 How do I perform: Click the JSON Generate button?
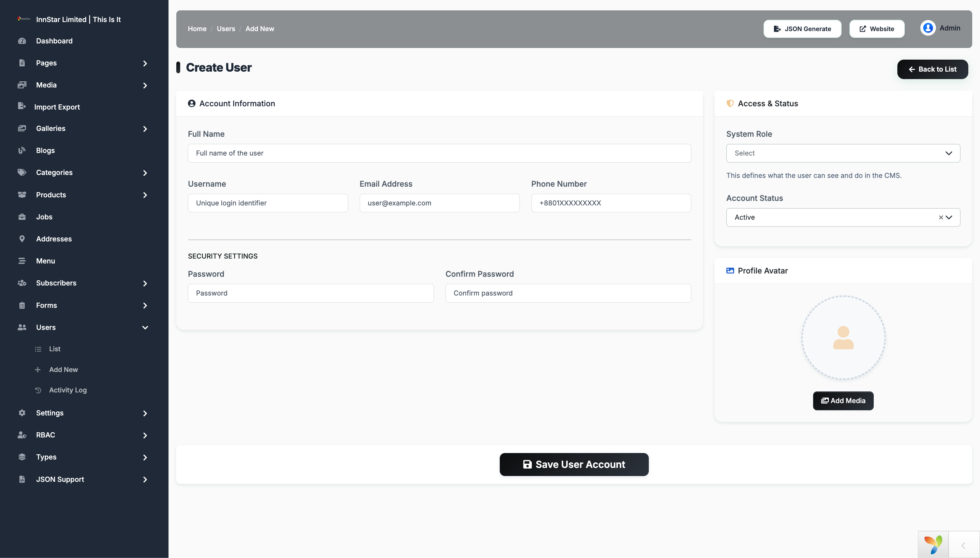802,29
